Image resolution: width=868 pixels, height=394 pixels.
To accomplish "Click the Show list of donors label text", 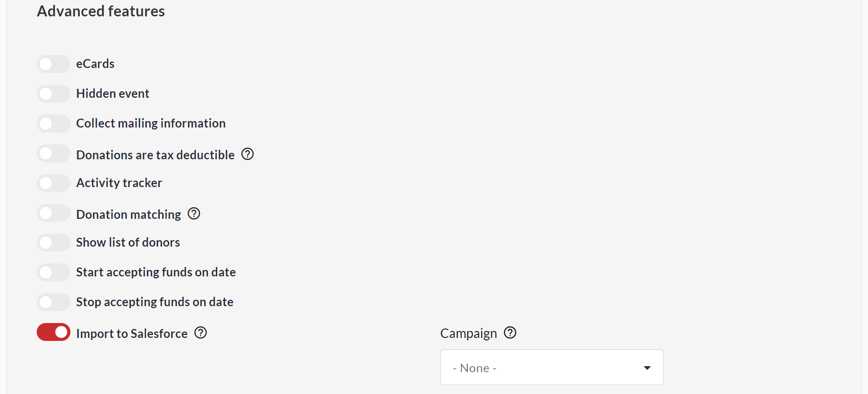I will tap(128, 243).
